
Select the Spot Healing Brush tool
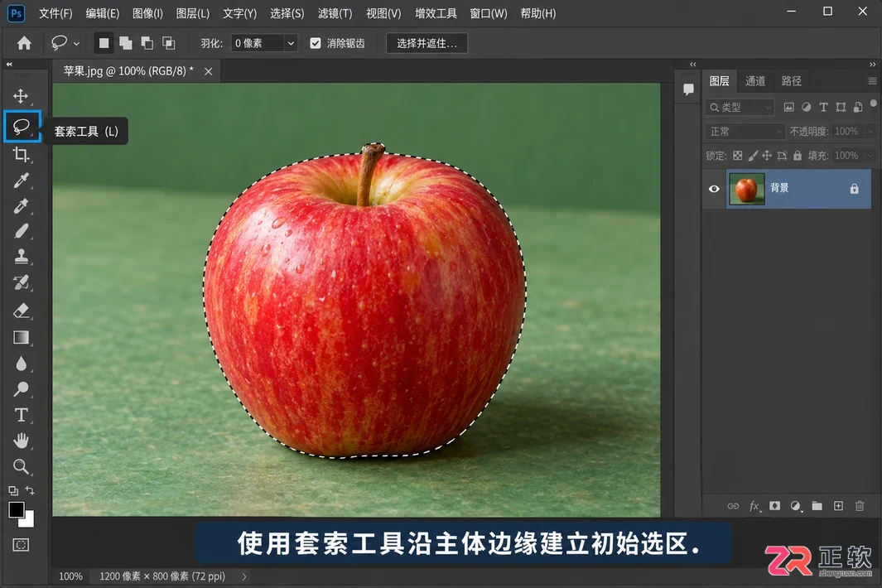point(21,206)
